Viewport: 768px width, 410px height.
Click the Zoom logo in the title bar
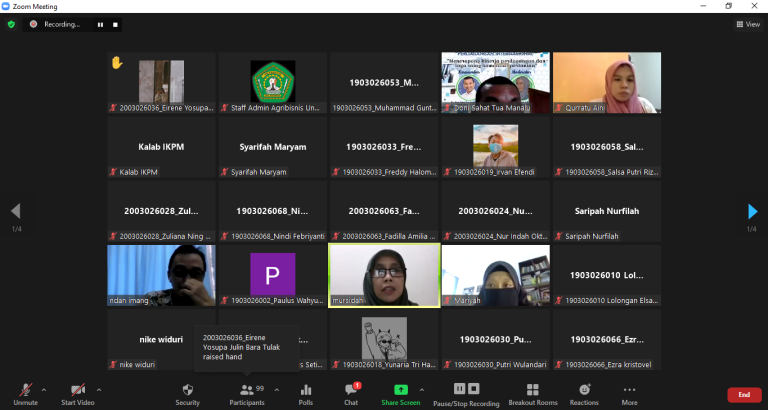[6, 6]
